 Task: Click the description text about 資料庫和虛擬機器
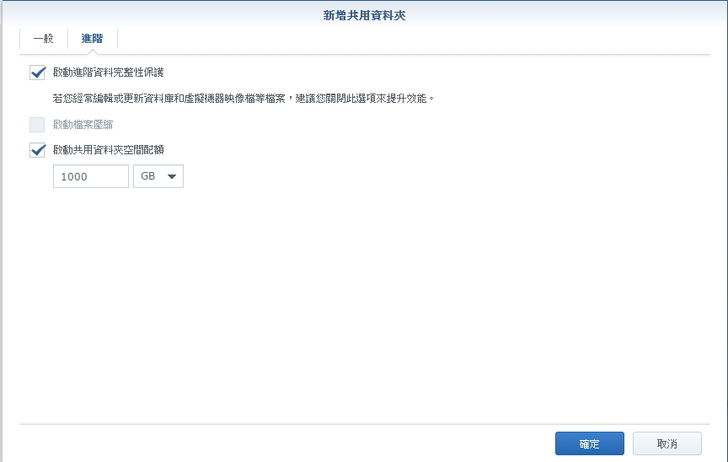(243, 98)
